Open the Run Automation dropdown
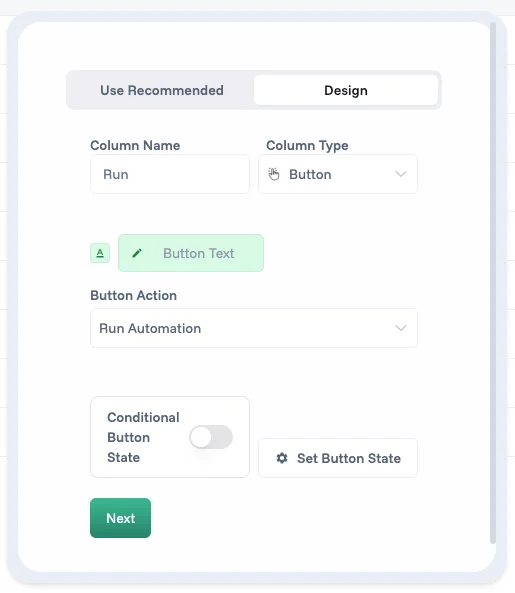This screenshot has height=593, width=515. click(254, 328)
